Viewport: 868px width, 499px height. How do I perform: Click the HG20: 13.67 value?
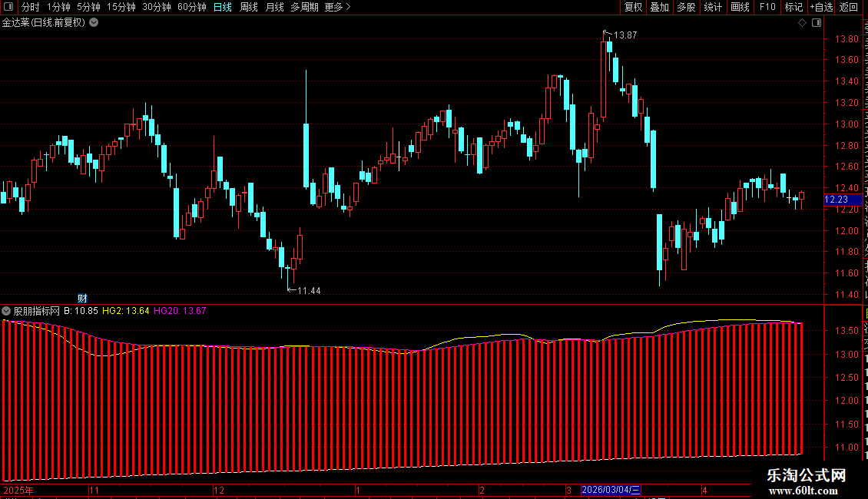180,311
